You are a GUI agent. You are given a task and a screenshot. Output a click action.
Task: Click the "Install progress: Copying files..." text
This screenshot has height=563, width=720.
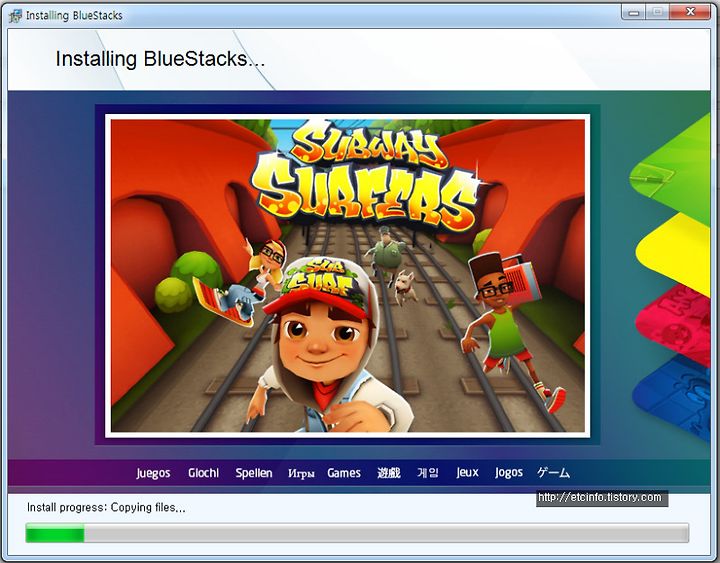tap(106, 507)
